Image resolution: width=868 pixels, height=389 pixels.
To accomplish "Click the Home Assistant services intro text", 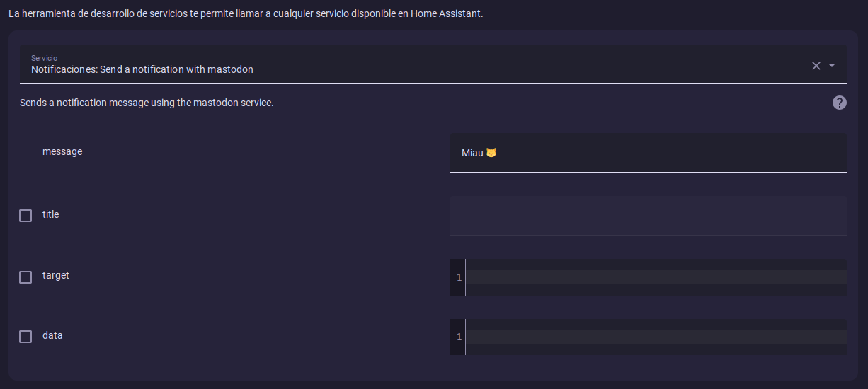I will point(246,14).
